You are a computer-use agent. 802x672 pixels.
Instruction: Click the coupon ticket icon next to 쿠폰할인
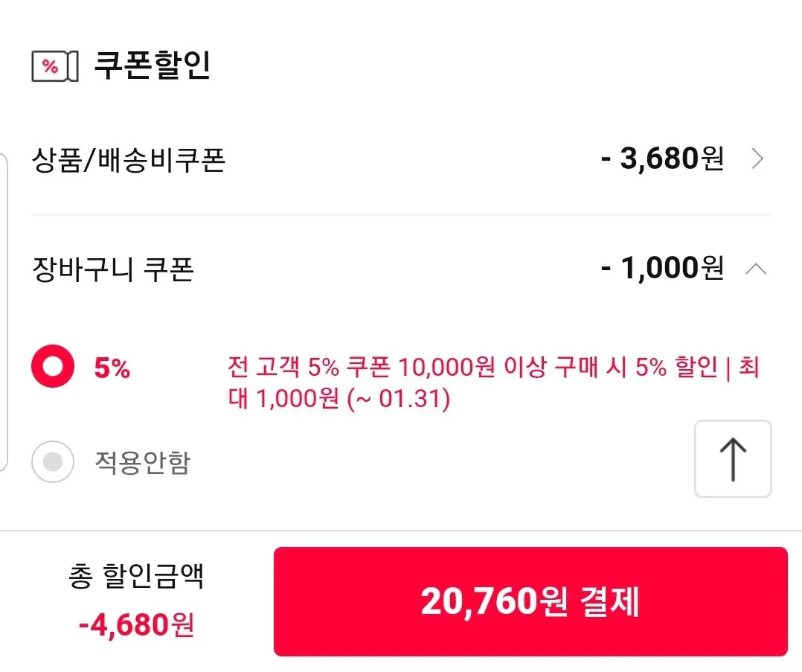53,66
